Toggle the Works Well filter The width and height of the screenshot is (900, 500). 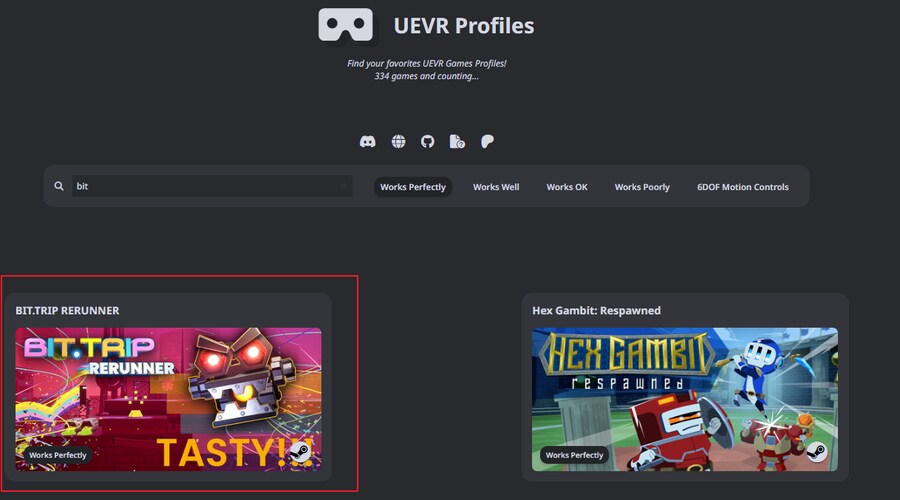coord(496,187)
